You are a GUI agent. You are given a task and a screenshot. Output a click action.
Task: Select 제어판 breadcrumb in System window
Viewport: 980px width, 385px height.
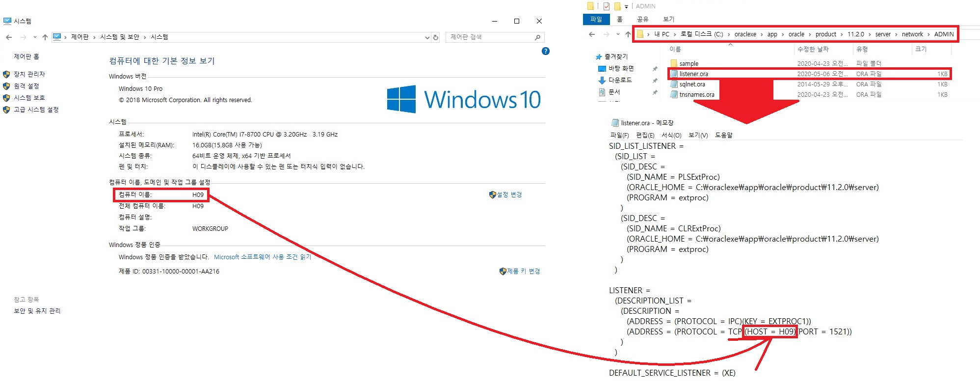[80, 37]
